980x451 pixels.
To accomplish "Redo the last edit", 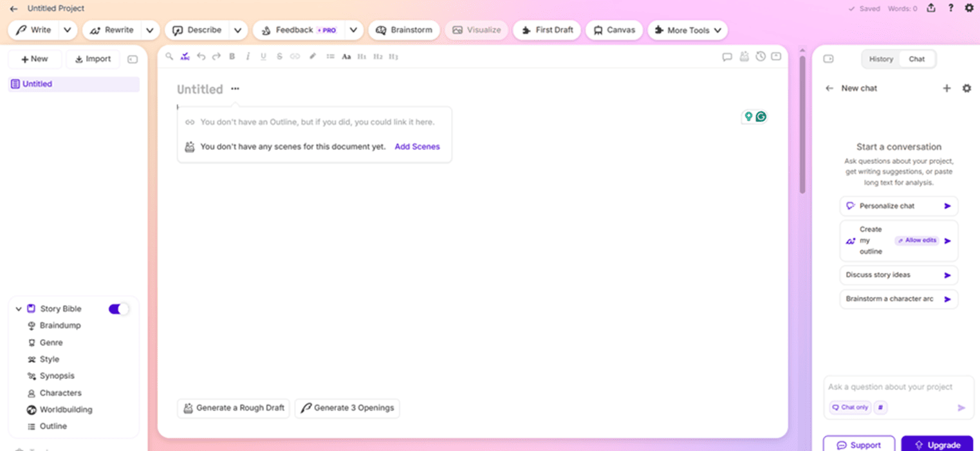I will (x=216, y=57).
